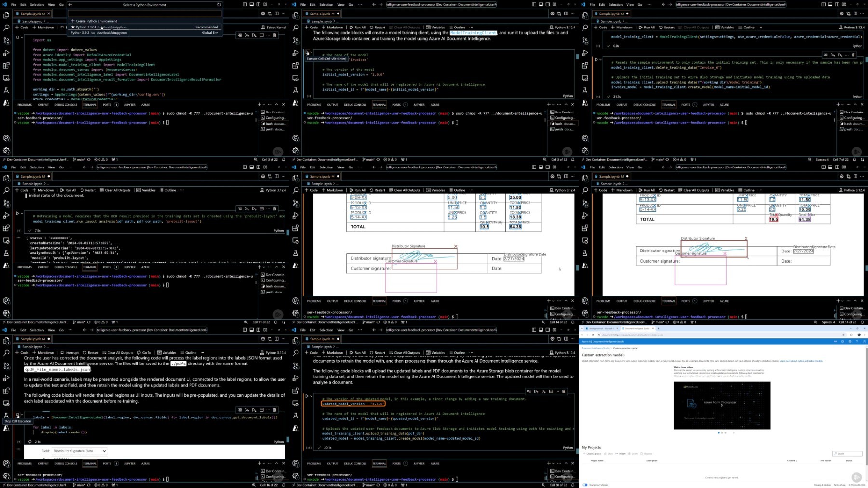Click Interrupt in the notebook toolbar
The height and width of the screenshot is (488, 868).
69,353
